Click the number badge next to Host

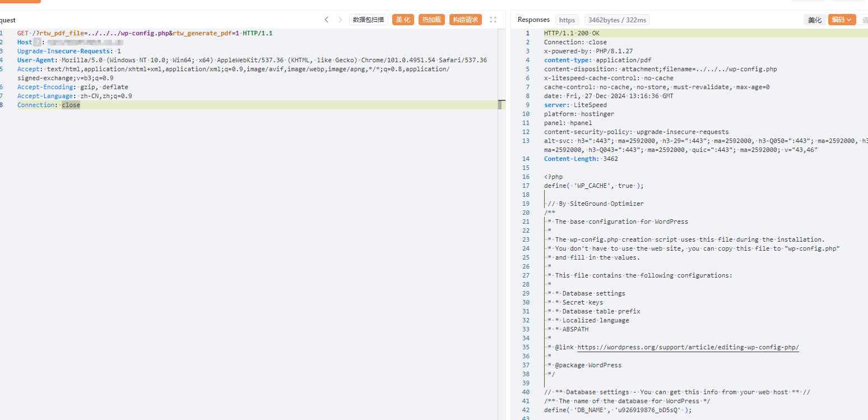[x=38, y=42]
